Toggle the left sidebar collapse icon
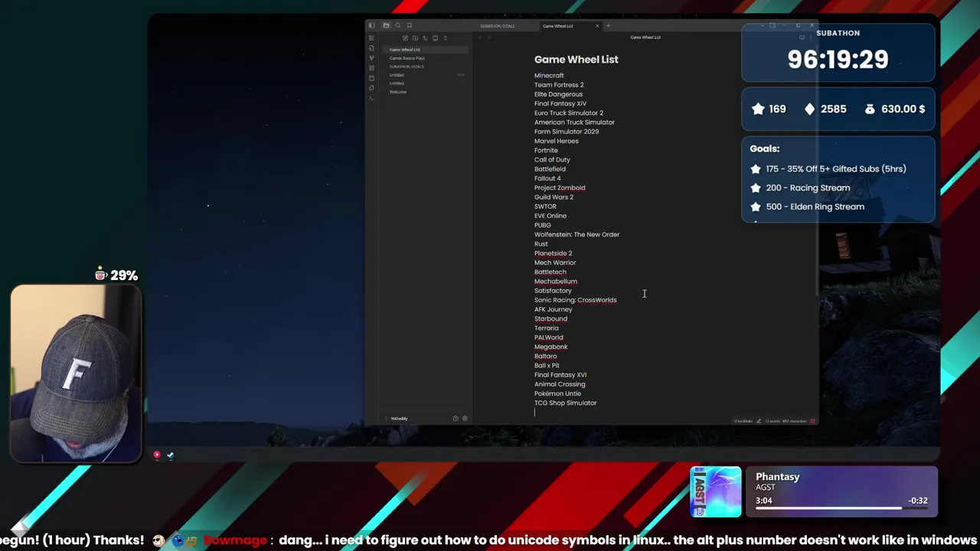The height and width of the screenshot is (551, 980). 371,25
